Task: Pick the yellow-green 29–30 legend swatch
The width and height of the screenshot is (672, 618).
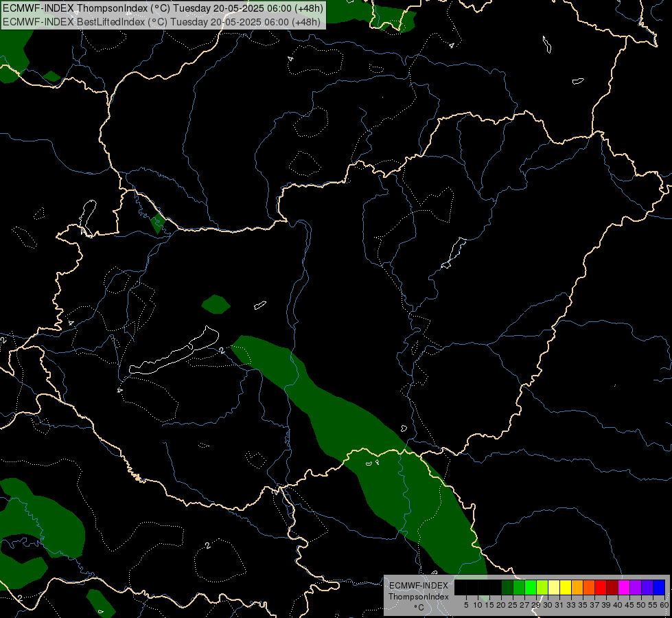Action: 542,587
